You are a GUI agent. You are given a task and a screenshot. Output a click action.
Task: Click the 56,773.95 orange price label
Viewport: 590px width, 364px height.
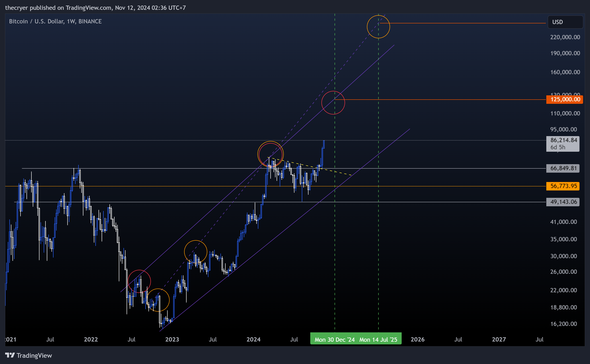click(x=563, y=186)
